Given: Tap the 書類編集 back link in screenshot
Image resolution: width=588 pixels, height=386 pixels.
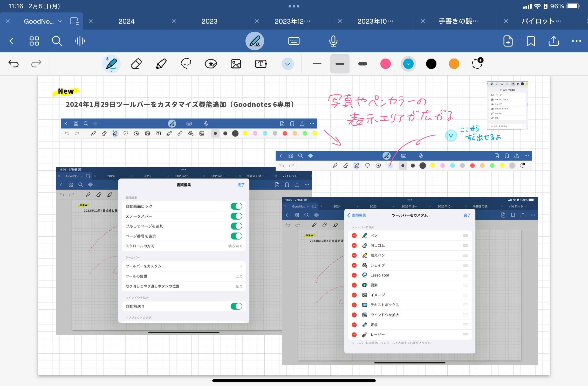Looking at the screenshot, I should (x=357, y=215).
